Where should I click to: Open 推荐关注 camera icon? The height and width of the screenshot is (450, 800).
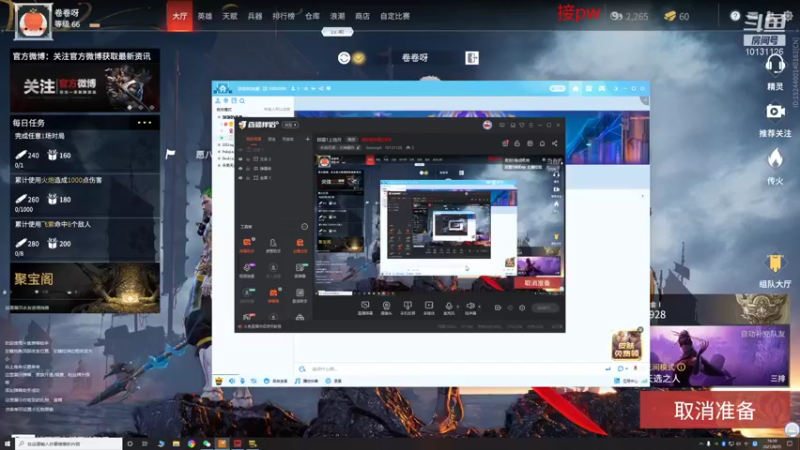click(775, 111)
